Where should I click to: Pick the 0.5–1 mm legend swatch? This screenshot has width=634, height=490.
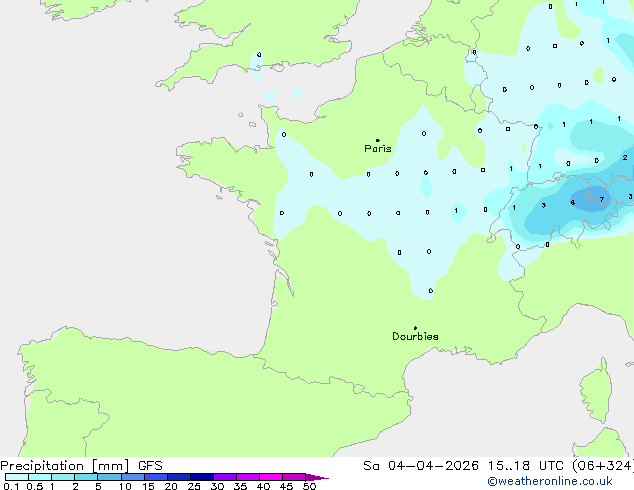click(x=40, y=477)
